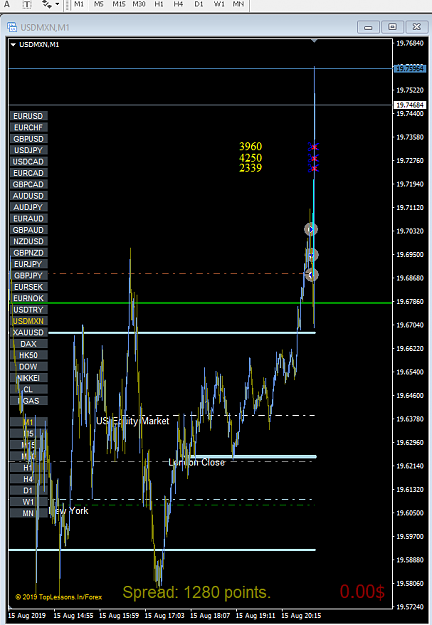Open the GBPCAD symbol button

[x=29, y=184]
